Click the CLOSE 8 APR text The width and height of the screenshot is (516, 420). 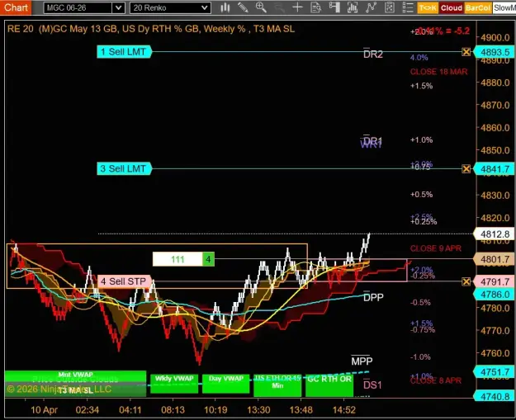coord(436,380)
